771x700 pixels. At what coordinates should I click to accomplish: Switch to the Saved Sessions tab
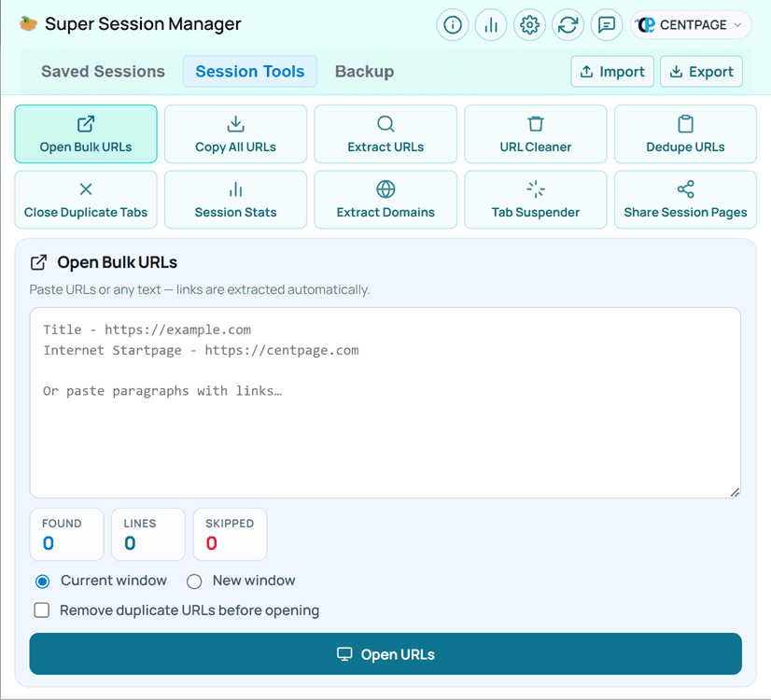tap(103, 71)
